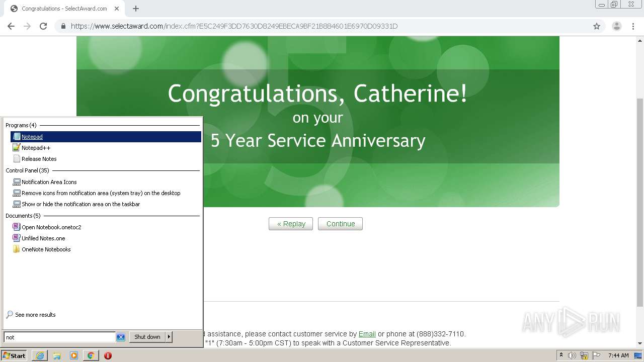Viewport: 644px width, 362px height.
Task: Open the Control Panel (35) results group
Action: 27,170
